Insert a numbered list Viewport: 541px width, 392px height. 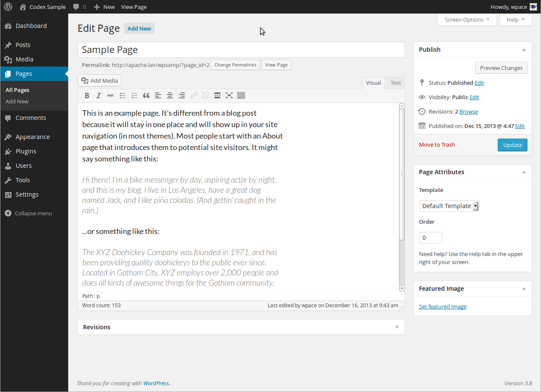(134, 96)
